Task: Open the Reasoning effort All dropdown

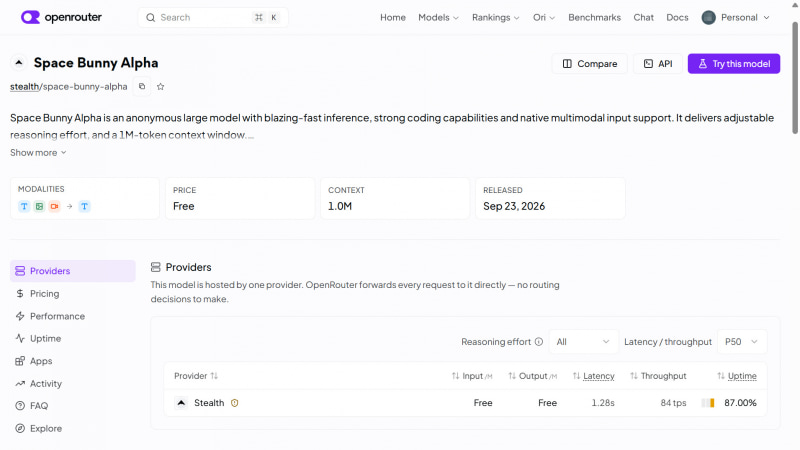Action: click(x=583, y=342)
